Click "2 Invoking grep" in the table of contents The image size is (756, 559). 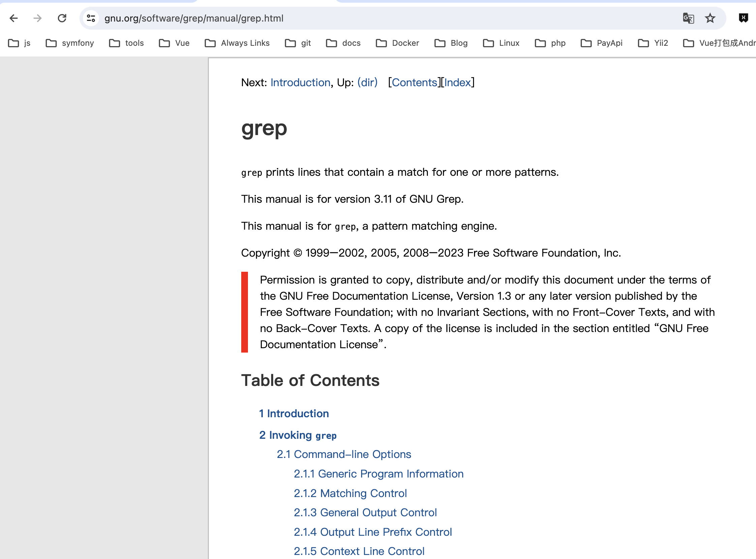[x=297, y=435]
